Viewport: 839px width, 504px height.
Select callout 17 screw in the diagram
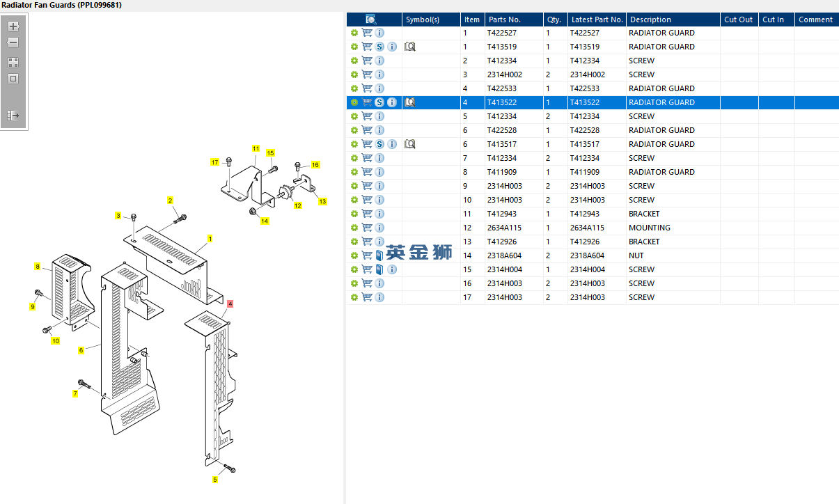[x=215, y=162]
